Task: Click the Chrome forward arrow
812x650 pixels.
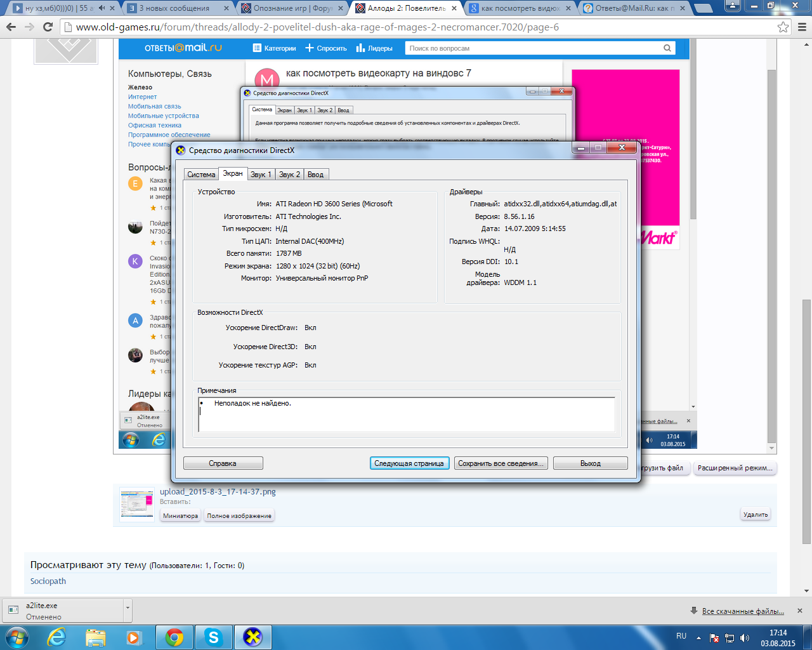Action: (29, 27)
